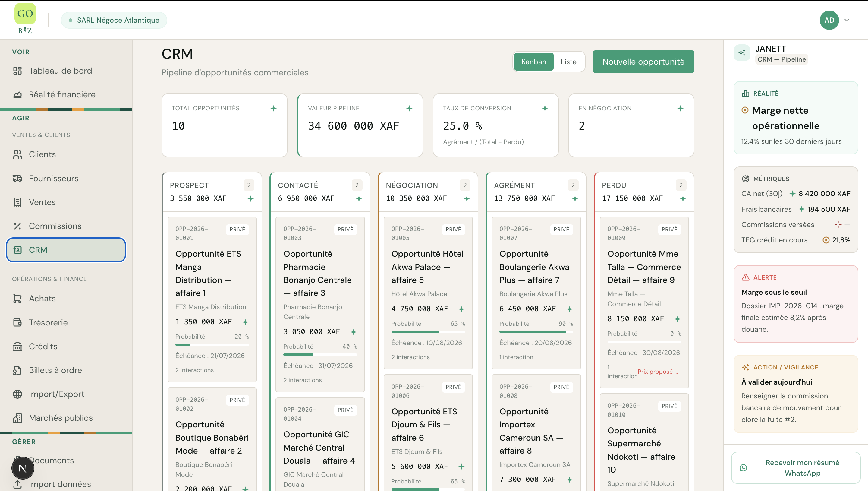Click sparkle beside 4 750 000 XAF amount

point(461,309)
